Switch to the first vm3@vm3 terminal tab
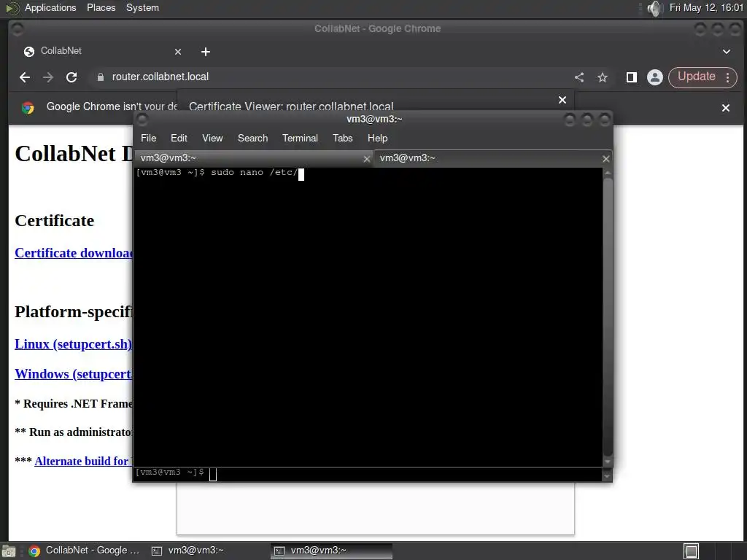 248,158
